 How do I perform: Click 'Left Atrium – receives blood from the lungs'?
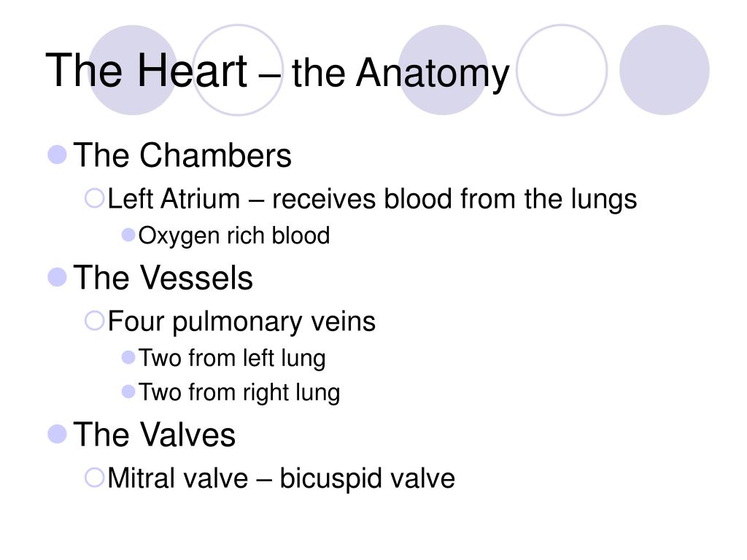click(372, 199)
